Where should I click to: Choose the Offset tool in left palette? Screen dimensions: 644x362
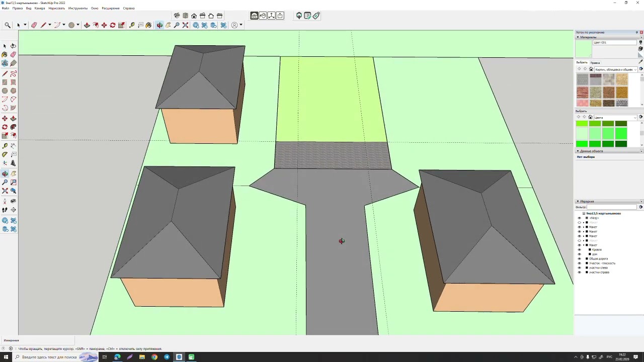13,135
